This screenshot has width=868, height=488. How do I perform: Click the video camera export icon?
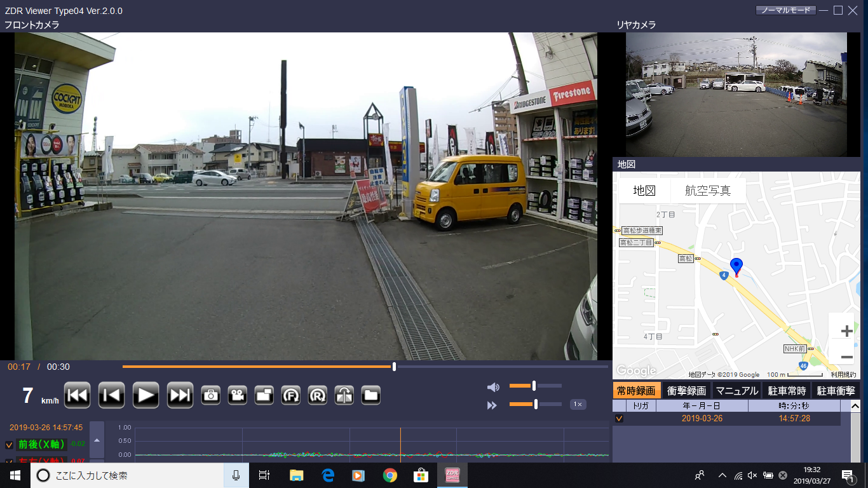(x=238, y=395)
